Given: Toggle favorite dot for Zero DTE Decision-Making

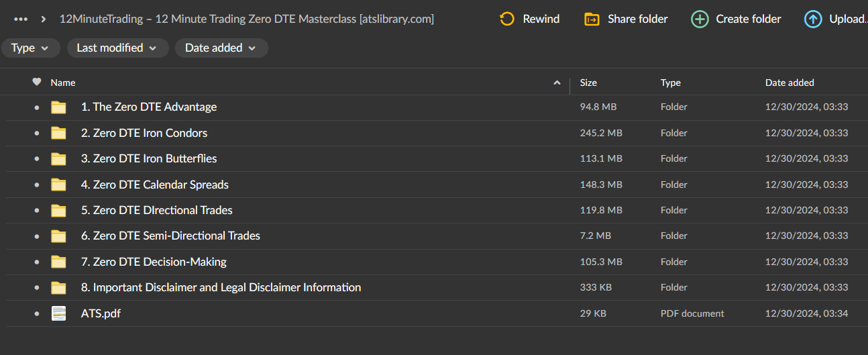Looking at the screenshot, I should pyautogui.click(x=37, y=262).
